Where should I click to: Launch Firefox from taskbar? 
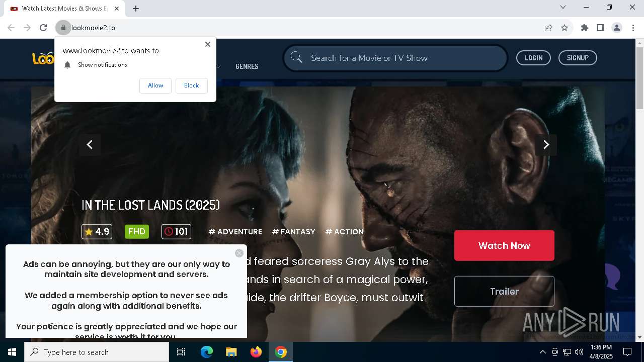[256, 352]
